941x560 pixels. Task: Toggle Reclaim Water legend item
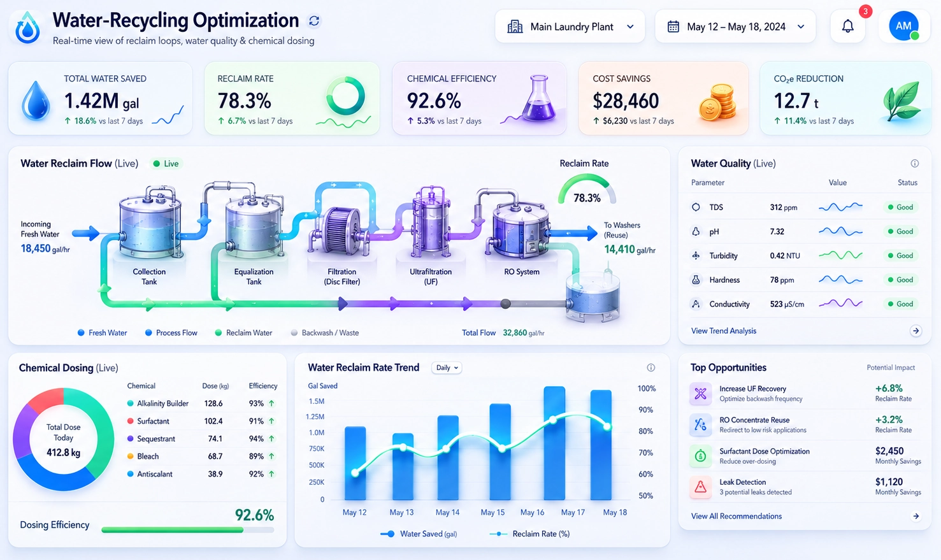pos(243,333)
